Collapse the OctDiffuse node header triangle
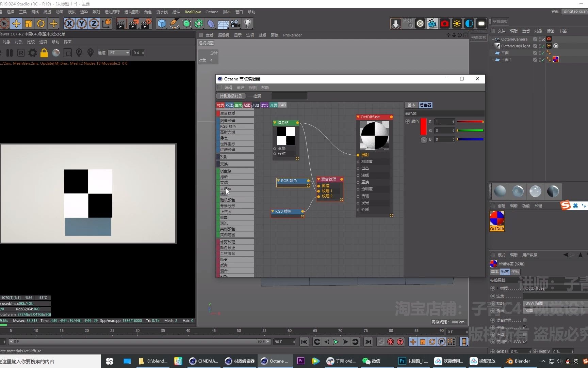 pyautogui.click(x=358, y=117)
